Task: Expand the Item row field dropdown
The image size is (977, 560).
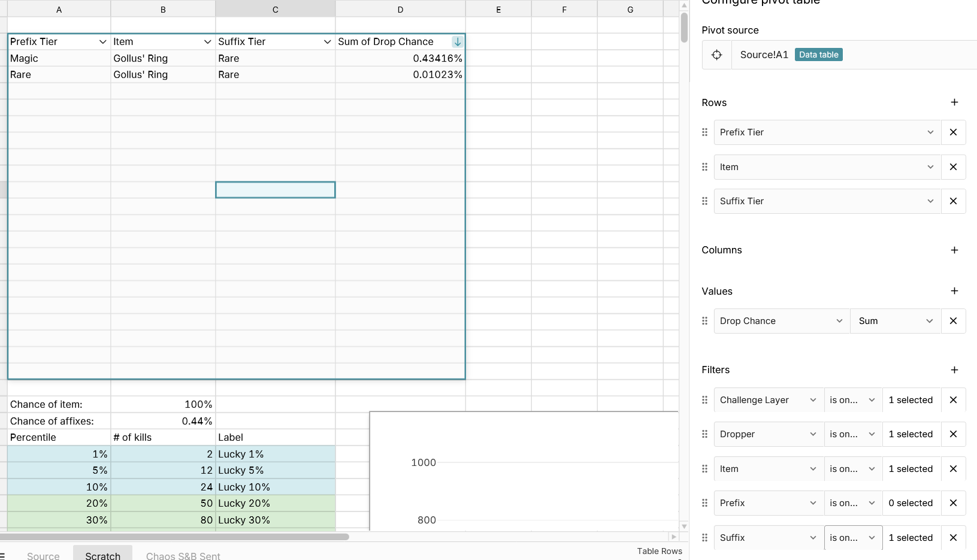Action: click(x=930, y=167)
